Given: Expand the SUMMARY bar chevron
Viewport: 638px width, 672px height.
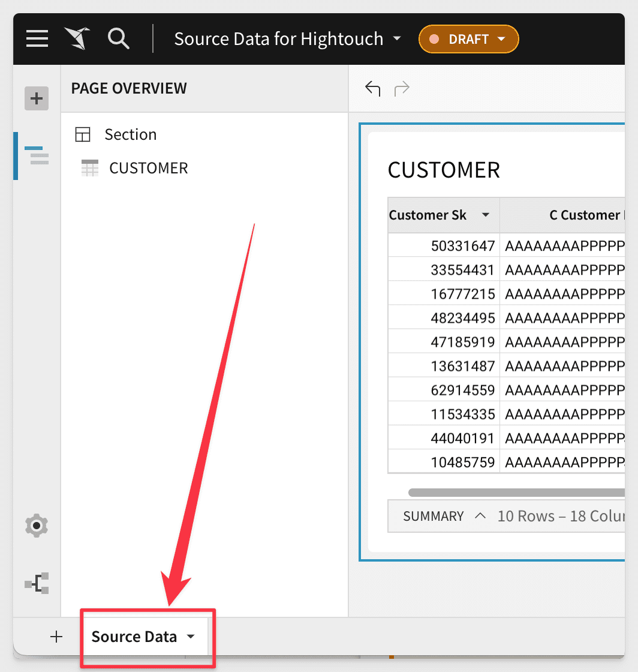Looking at the screenshot, I should point(480,516).
